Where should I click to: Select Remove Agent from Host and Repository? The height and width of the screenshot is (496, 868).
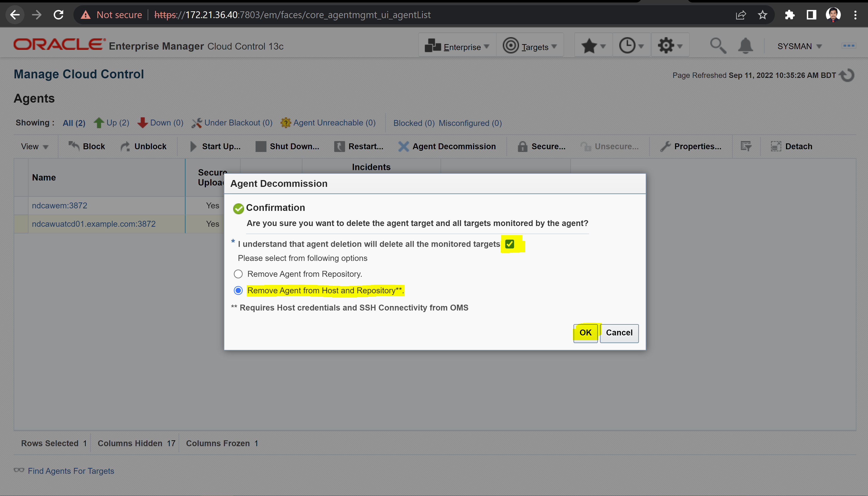point(238,290)
